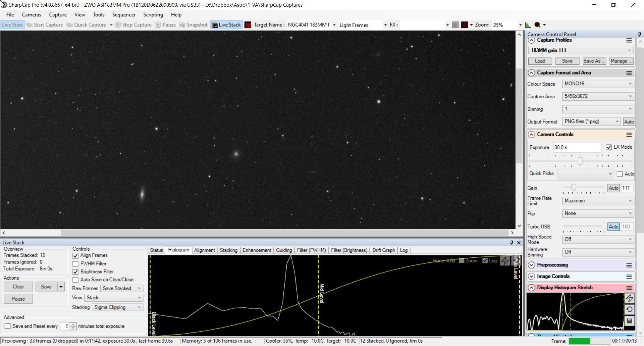Reset the display histogram stretch

click(630, 309)
